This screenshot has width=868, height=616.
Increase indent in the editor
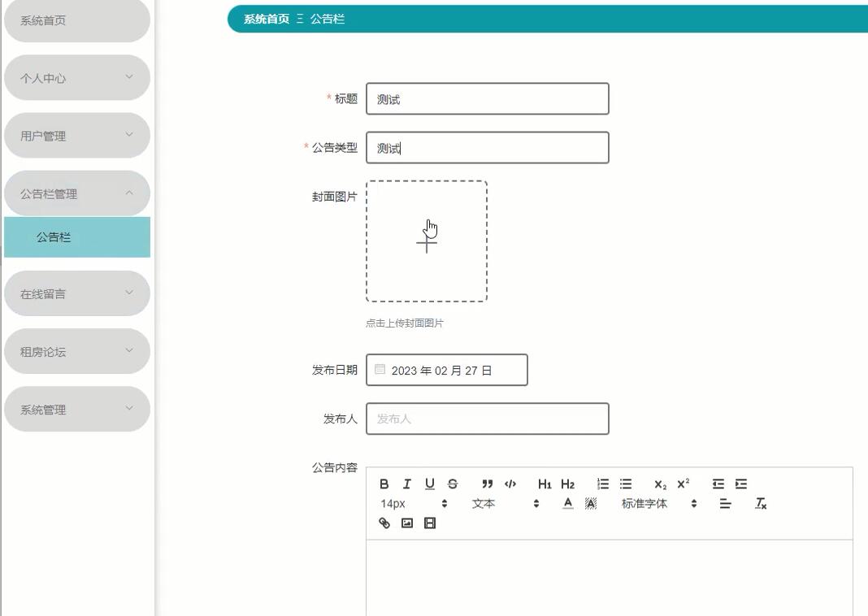[741, 484]
